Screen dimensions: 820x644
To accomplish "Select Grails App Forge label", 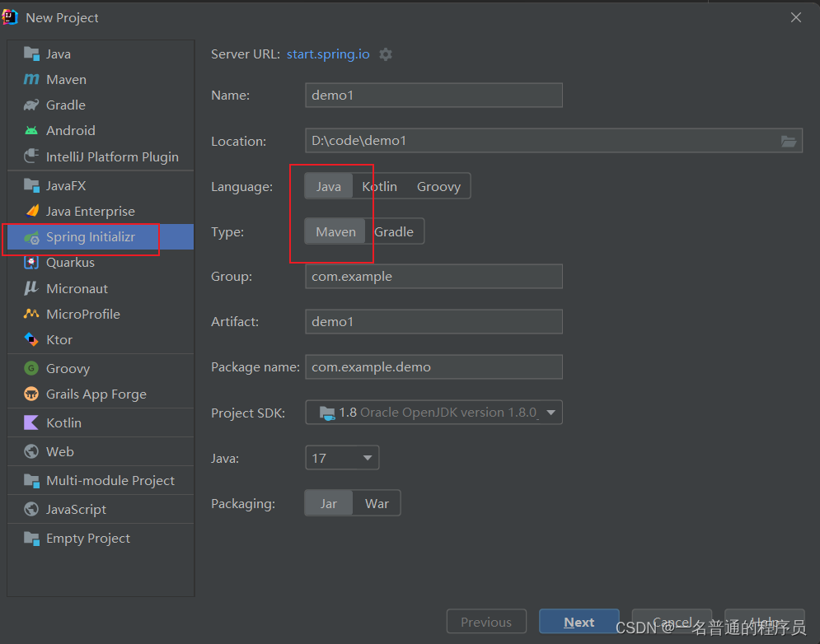I will click(96, 394).
